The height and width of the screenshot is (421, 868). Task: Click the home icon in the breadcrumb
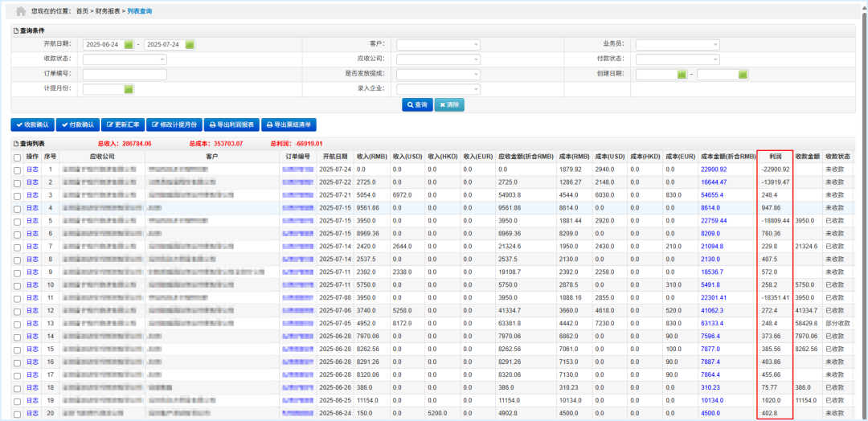(21, 11)
